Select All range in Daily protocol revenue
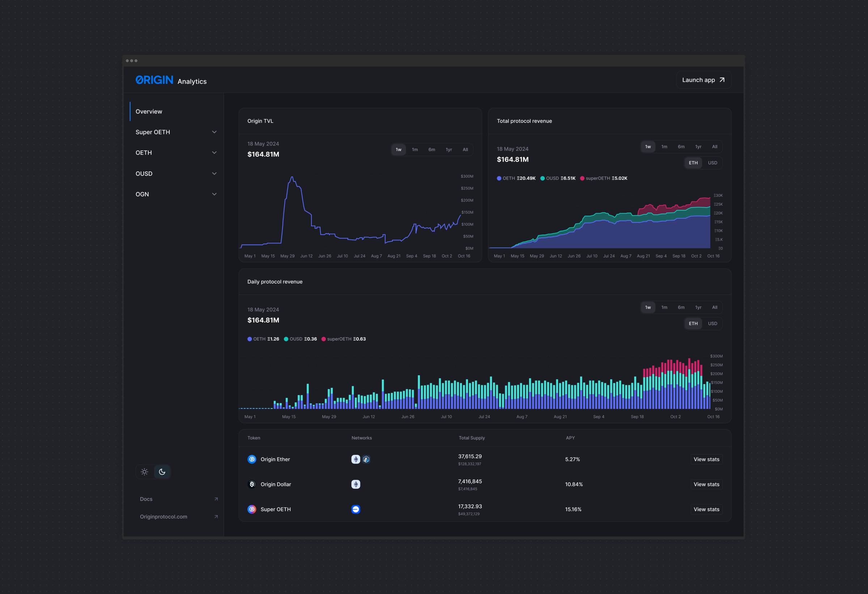This screenshot has width=868, height=594. click(715, 308)
